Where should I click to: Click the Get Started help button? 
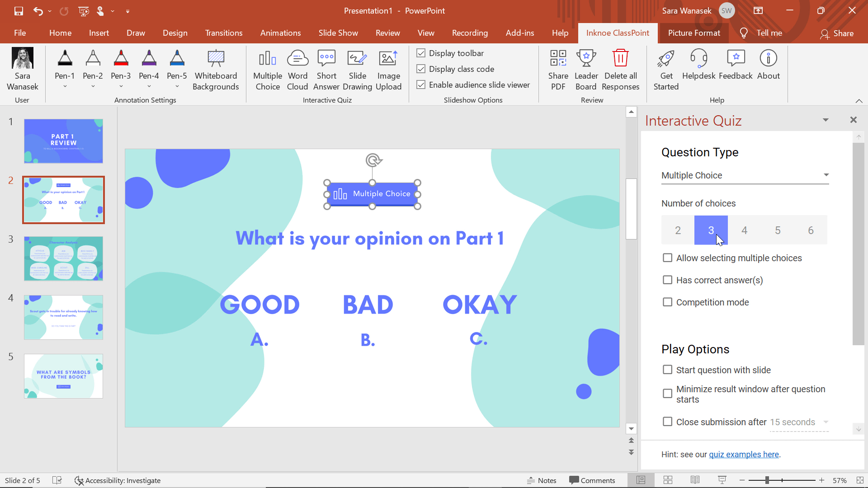point(665,69)
